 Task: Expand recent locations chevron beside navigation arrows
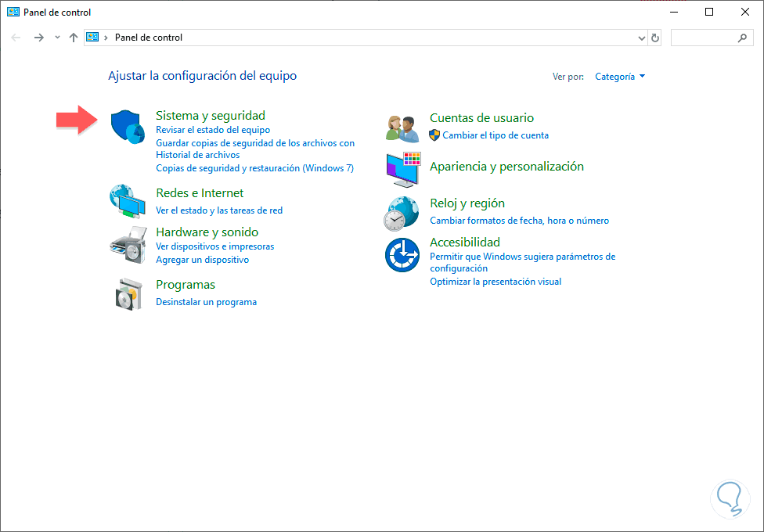[57, 38]
